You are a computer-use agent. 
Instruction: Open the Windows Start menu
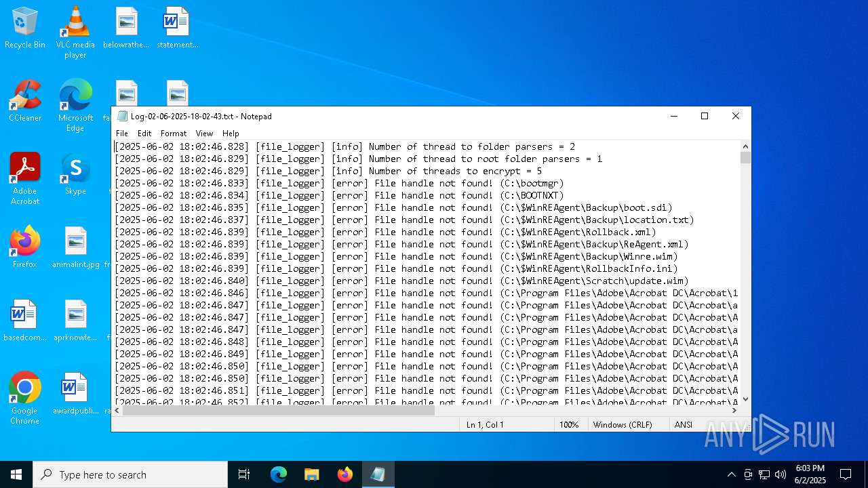pos(16,474)
